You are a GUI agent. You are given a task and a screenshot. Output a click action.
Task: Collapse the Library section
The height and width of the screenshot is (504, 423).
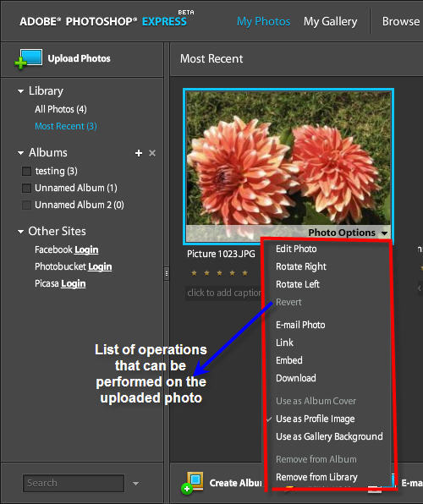click(20, 91)
